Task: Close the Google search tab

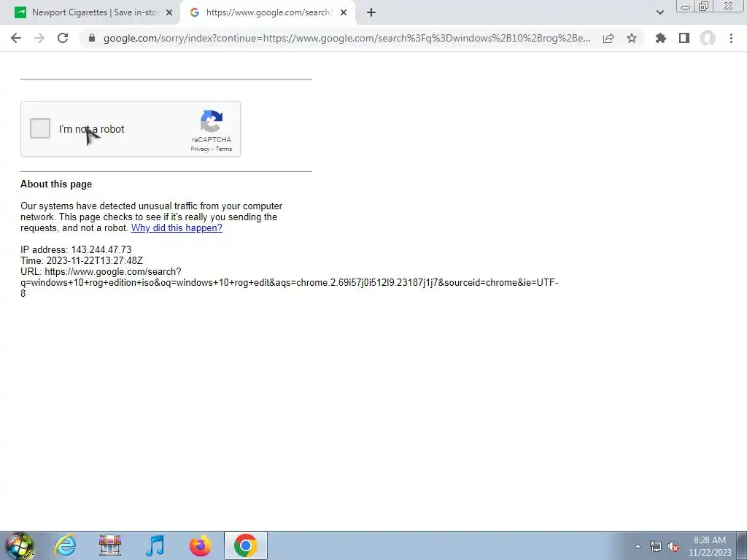Action: (344, 13)
